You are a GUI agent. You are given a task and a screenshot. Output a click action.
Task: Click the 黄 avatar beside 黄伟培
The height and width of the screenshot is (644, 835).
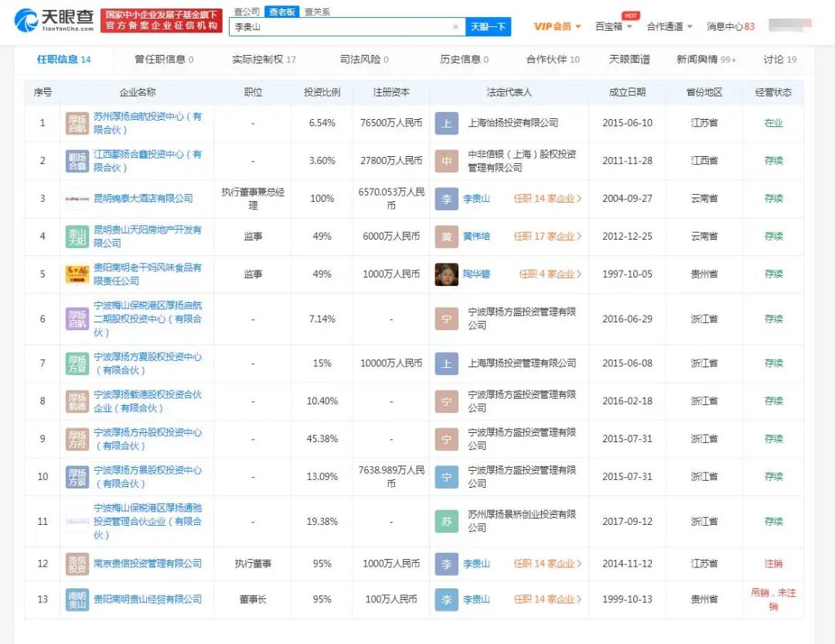(x=446, y=237)
